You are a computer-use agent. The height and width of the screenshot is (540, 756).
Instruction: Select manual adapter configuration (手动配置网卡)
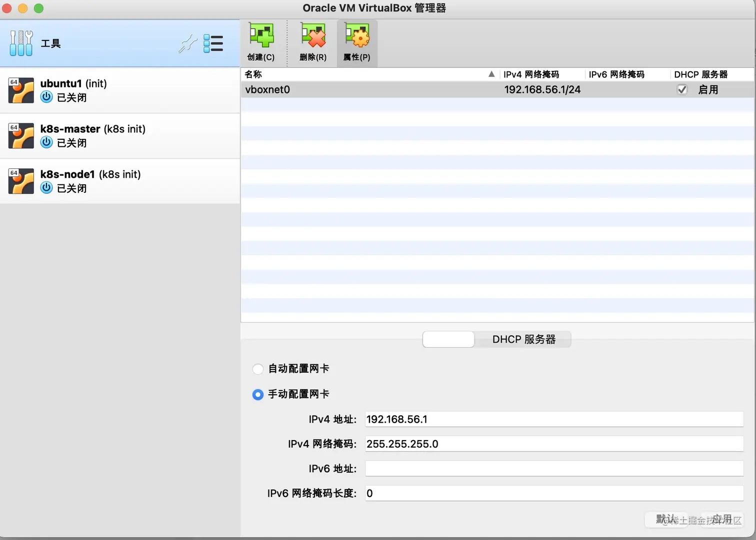pos(258,395)
